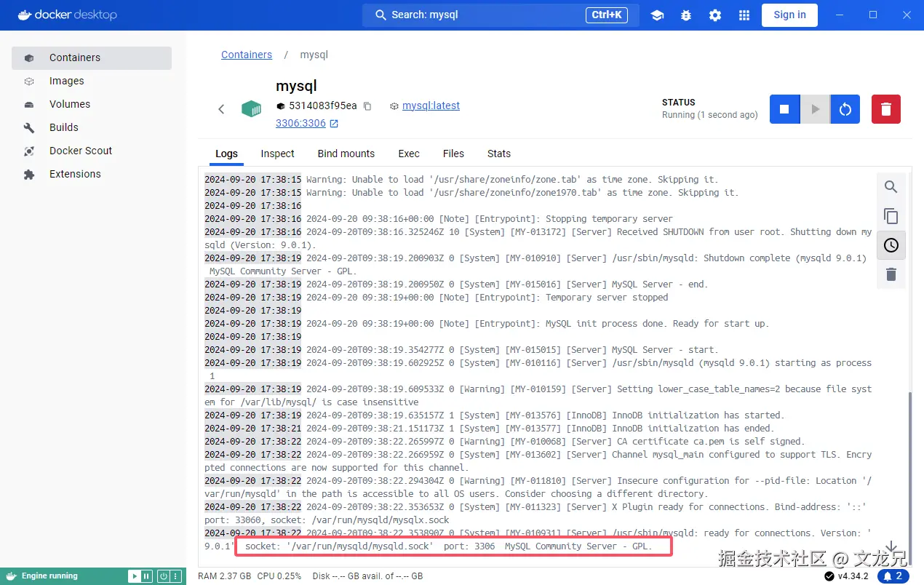924x585 pixels.
Task: Click the v4.34.2 version indicator
Action: coord(846,576)
